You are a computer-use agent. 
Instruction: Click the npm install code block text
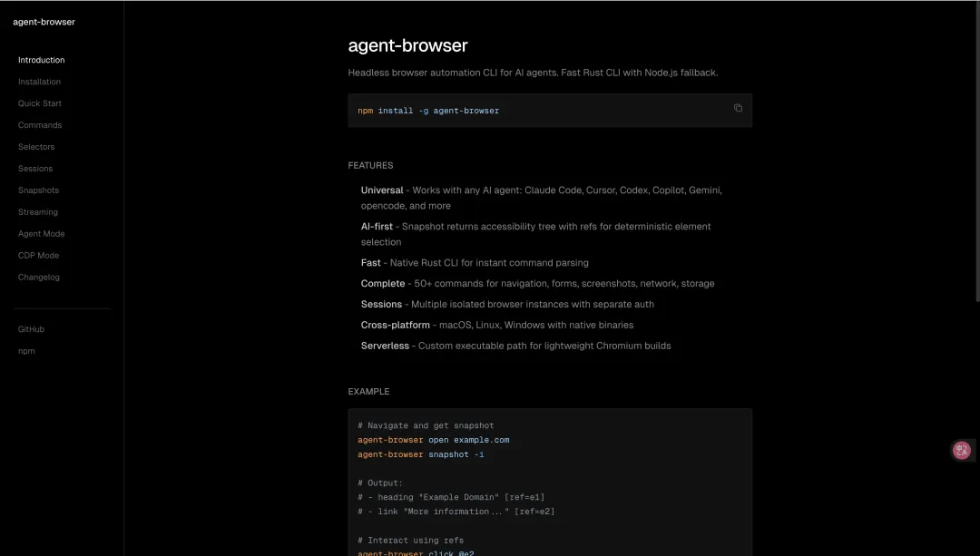pos(428,111)
